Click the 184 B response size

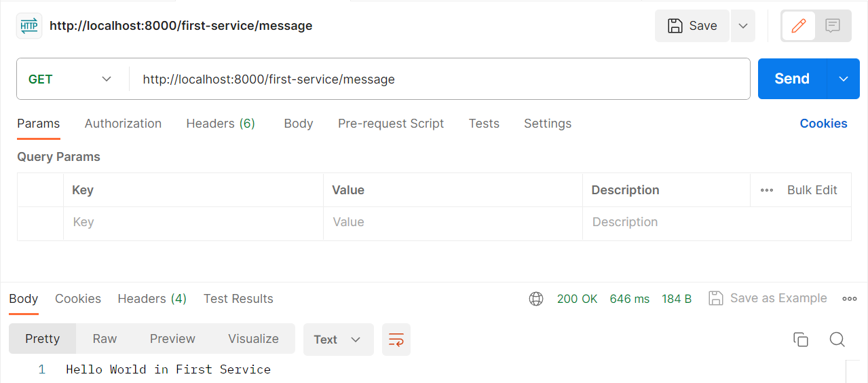click(677, 299)
